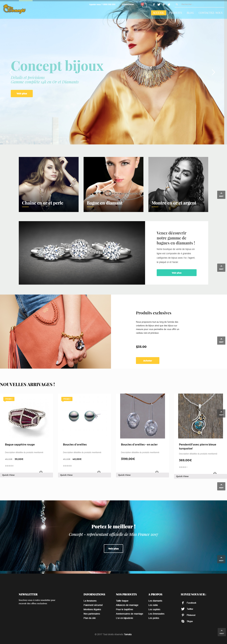Viewport: 227px width, 644px height.
Task: Go to next slide with right arrow
Action: pos(213,72)
